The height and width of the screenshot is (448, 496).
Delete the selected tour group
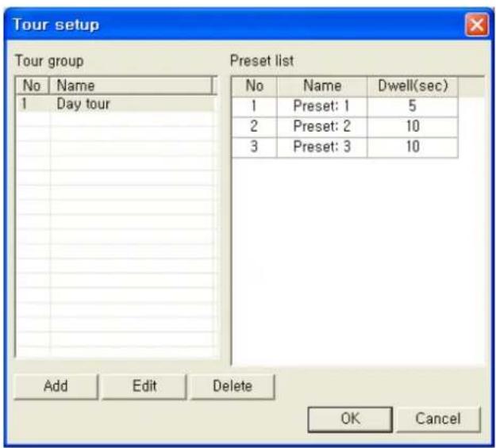click(233, 387)
